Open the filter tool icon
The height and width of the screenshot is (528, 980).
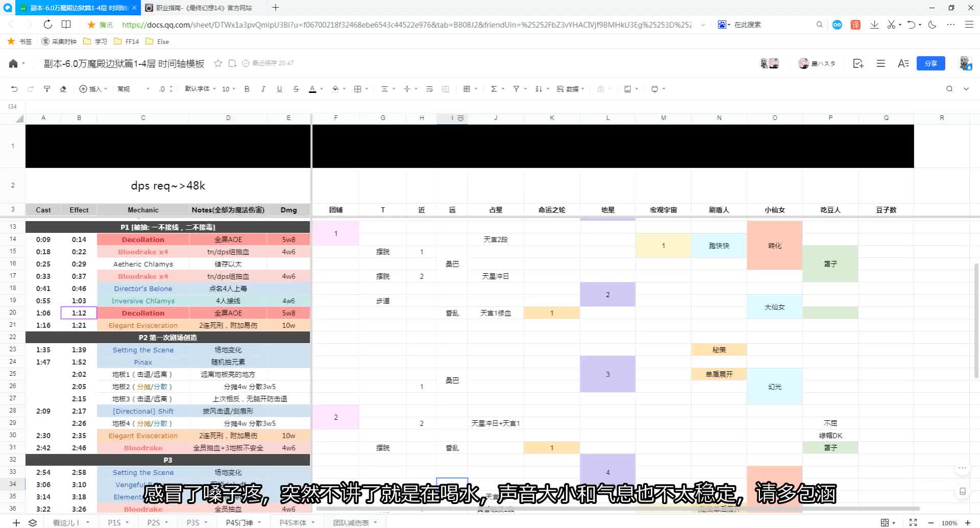pyautogui.click(x=516, y=88)
